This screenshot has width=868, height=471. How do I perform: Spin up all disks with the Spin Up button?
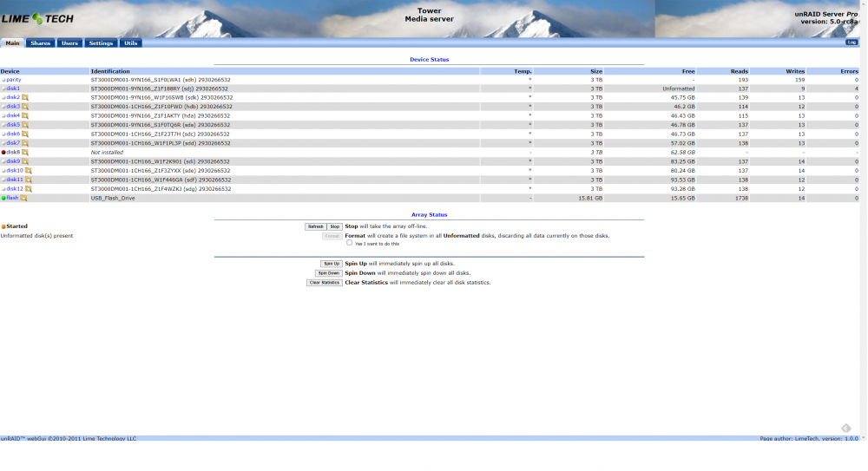point(331,264)
